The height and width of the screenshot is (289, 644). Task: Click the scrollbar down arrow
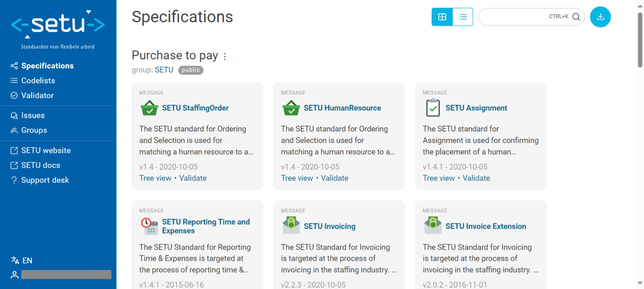(x=640, y=283)
